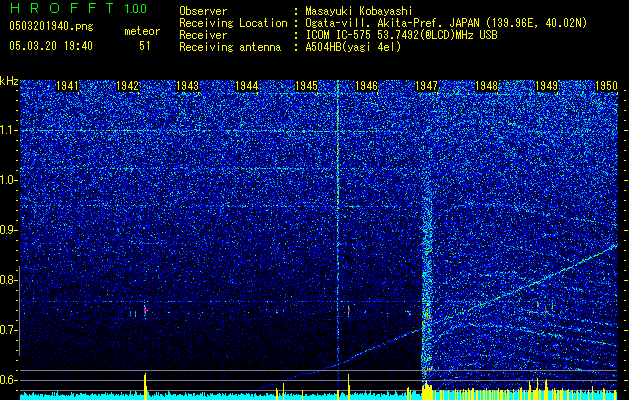The image size is (629, 400).
Task: Click the 1944 time marker
Action: click(x=247, y=86)
